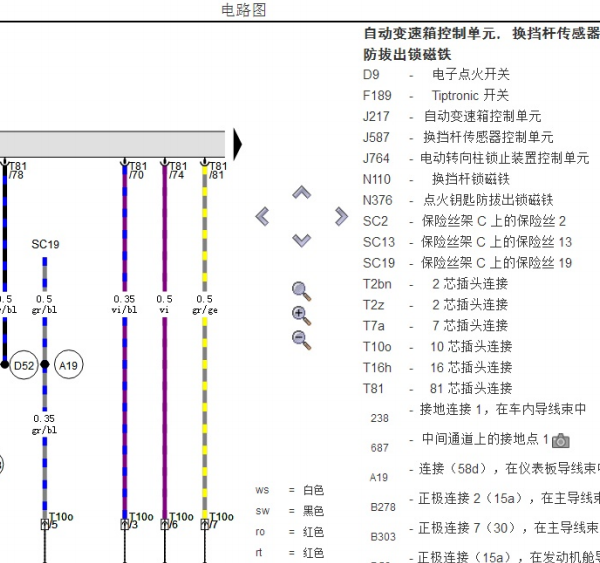Pan the diagram down with the down arrow
This screenshot has width=600, height=563.
coord(302,240)
